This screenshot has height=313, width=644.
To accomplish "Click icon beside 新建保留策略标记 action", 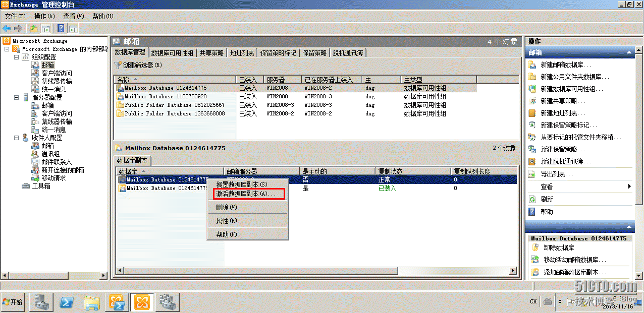I will [x=531, y=125].
